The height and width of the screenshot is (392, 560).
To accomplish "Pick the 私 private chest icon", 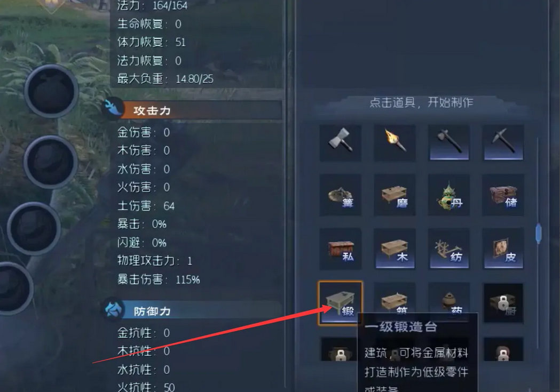I will [341, 249].
